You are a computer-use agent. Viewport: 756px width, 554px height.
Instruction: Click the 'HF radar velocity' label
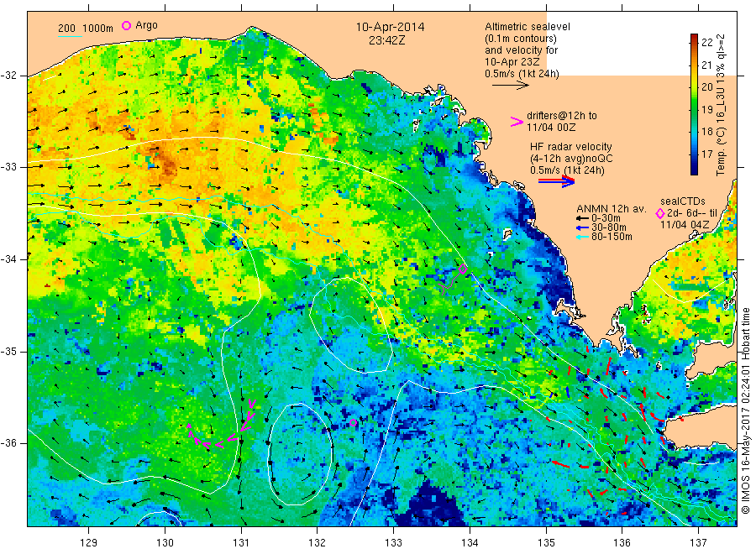571,147
